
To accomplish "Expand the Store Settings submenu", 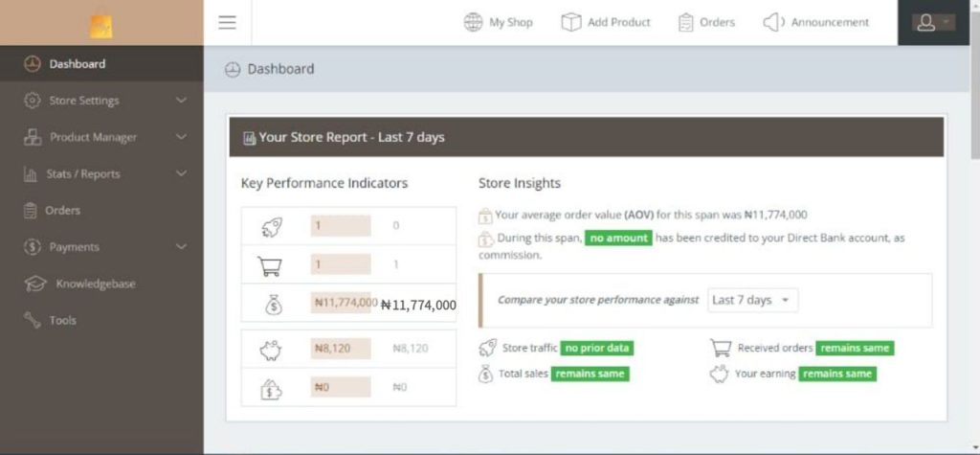I will [x=181, y=101].
